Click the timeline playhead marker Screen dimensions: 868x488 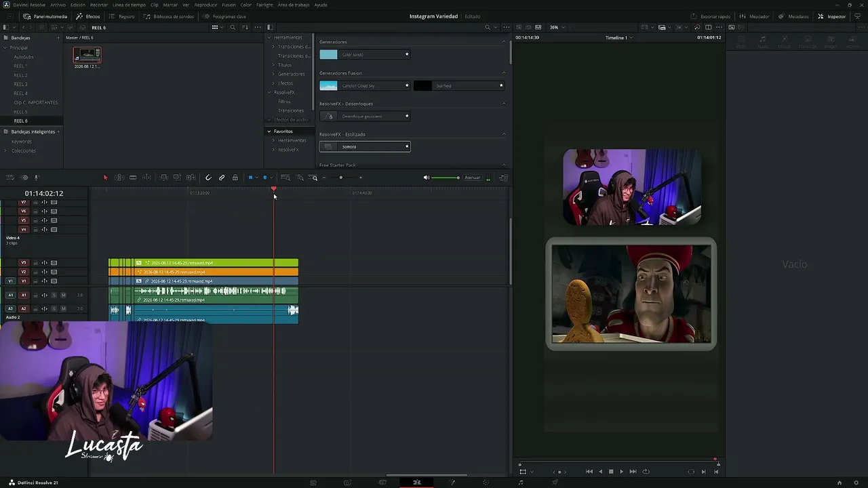point(274,190)
